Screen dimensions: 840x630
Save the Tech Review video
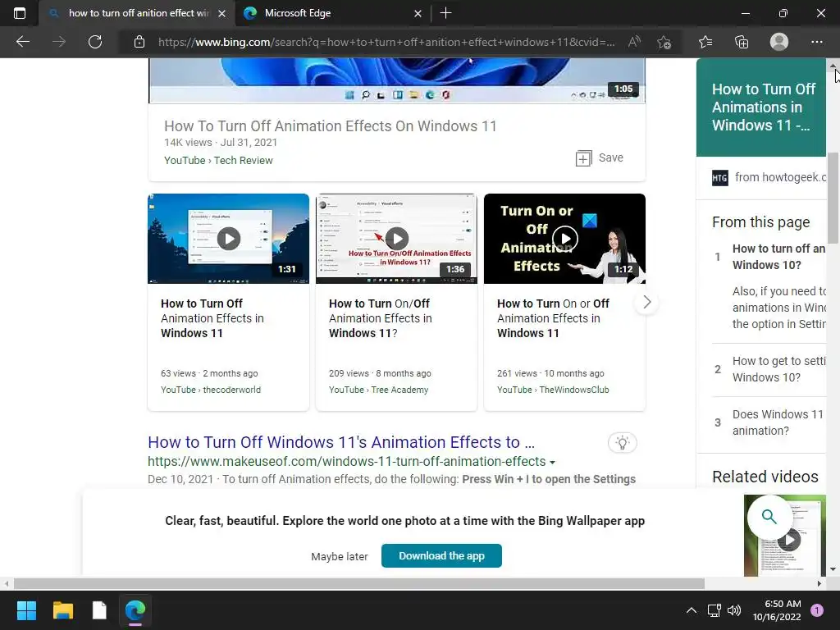pyautogui.click(x=600, y=158)
